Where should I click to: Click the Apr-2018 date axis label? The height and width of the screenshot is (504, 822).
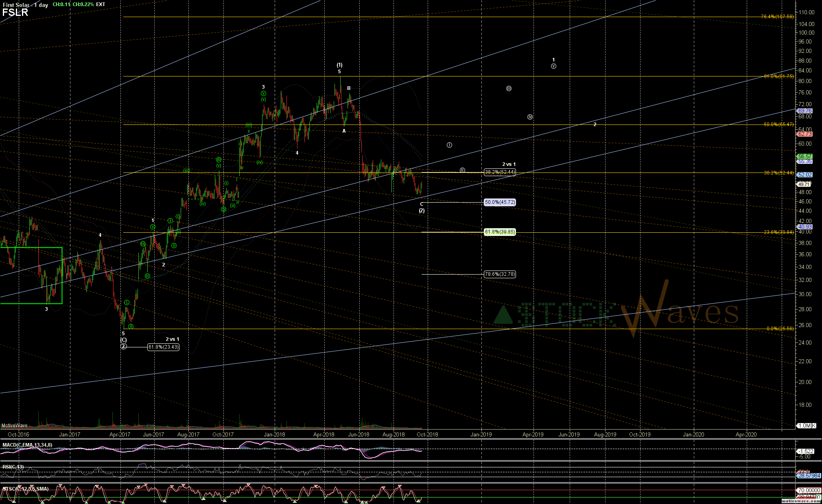click(324, 434)
